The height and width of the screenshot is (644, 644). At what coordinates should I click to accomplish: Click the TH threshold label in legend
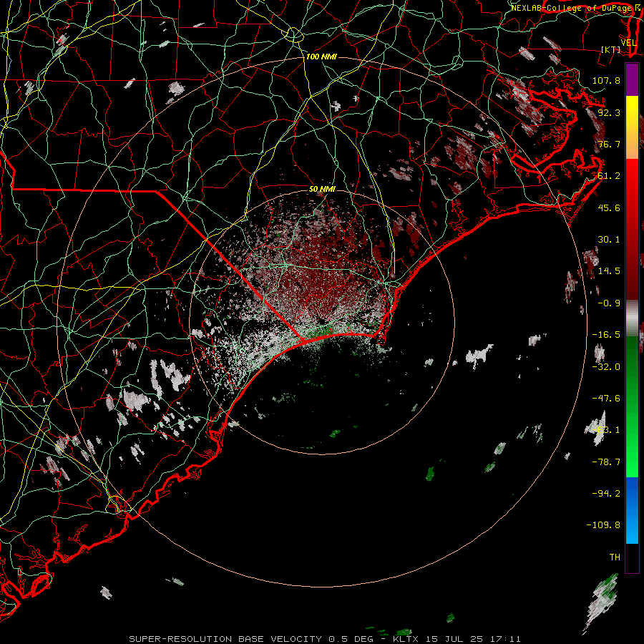click(x=615, y=557)
